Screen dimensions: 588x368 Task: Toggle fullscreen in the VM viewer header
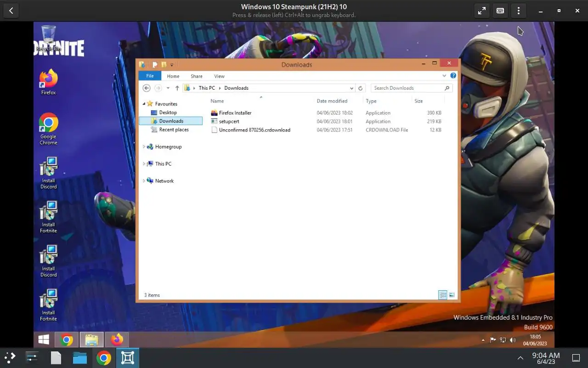482,11
